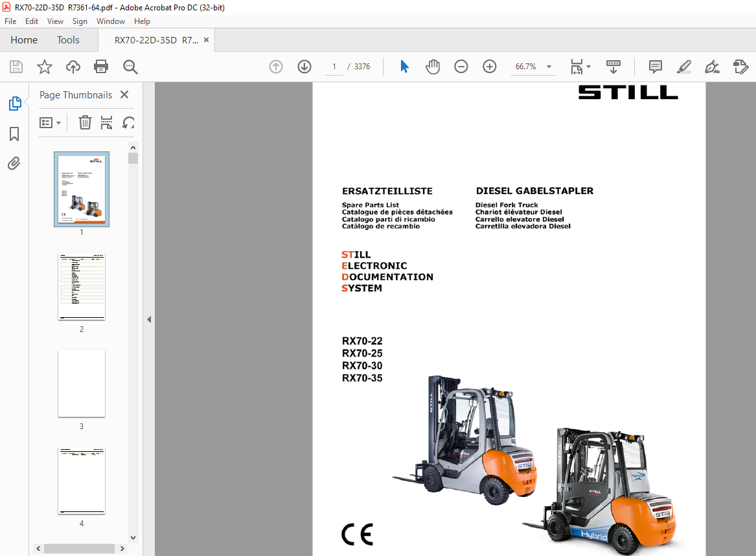This screenshot has width=756, height=556.
Task: Click the thumbnails vertical scrollbar thumb
Action: (x=133, y=159)
